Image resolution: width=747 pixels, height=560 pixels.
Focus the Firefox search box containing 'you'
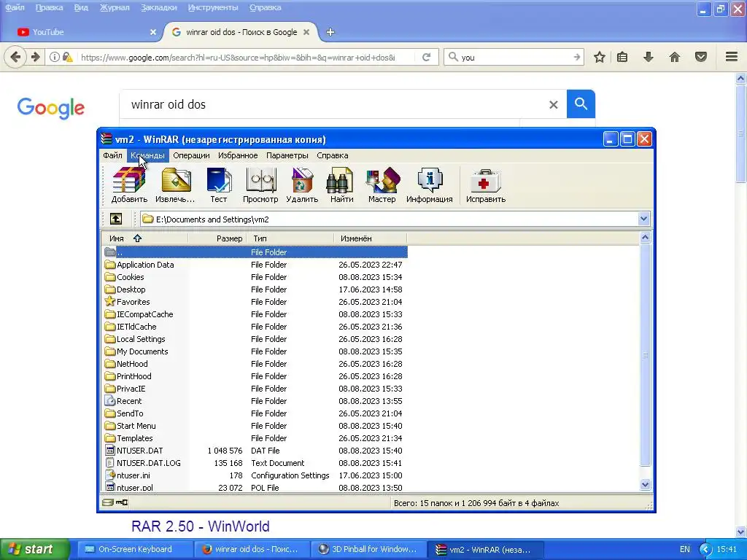pos(514,57)
